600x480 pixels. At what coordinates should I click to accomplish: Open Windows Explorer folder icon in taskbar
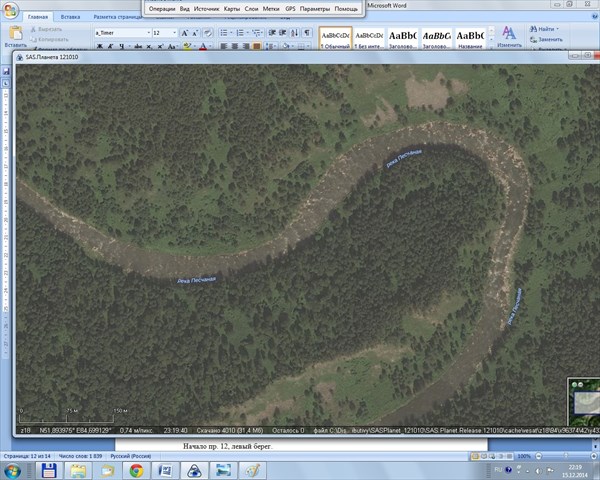(76, 469)
